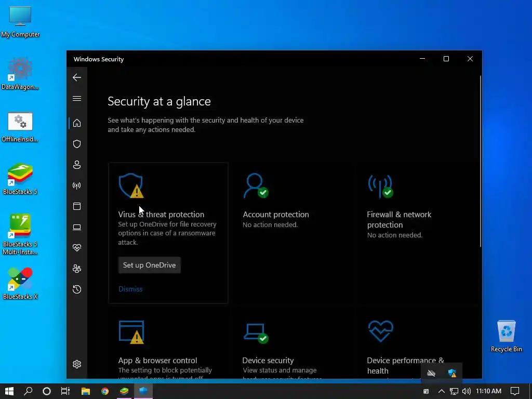Image resolution: width=532 pixels, height=399 pixels.
Task: Open the hamburger navigation menu
Action: click(x=77, y=98)
